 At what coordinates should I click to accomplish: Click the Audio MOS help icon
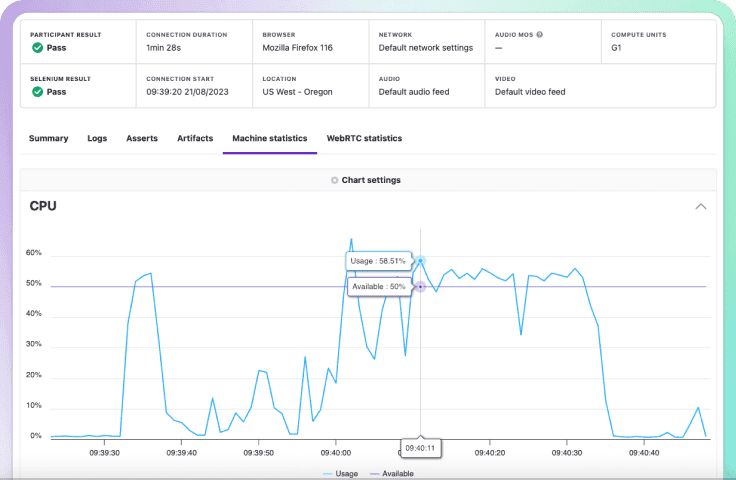[540, 34]
